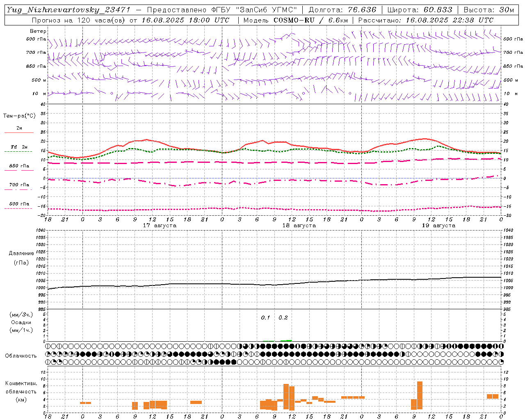525x420 pixels.
Task: Click the Td 2м legend label
Action: [x=19, y=147]
